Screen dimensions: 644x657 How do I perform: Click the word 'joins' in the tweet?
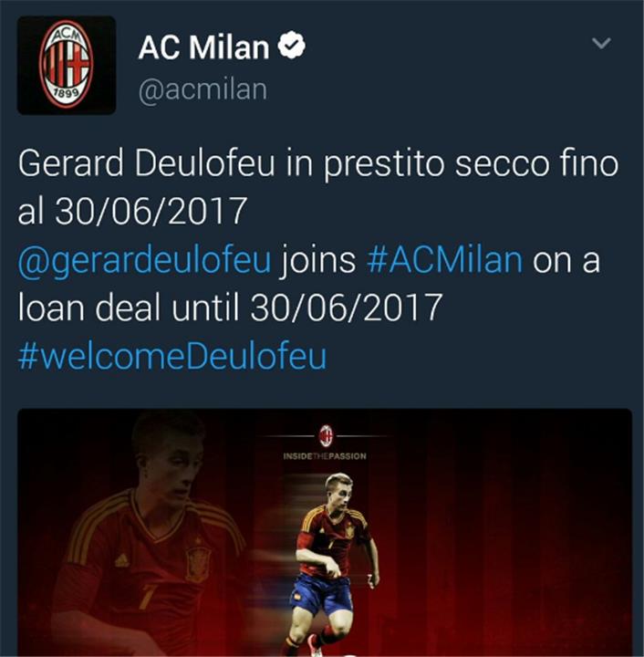tap(318, 262)
